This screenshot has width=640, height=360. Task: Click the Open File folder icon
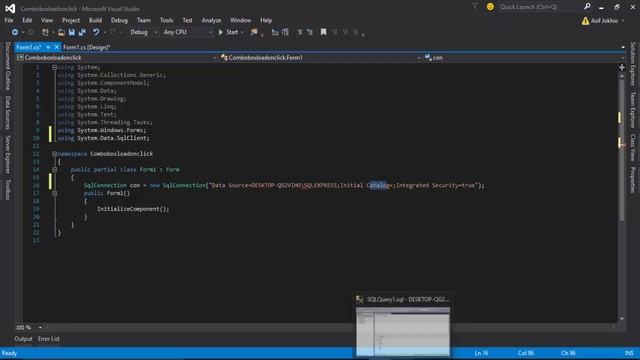[x=61, y=32]
